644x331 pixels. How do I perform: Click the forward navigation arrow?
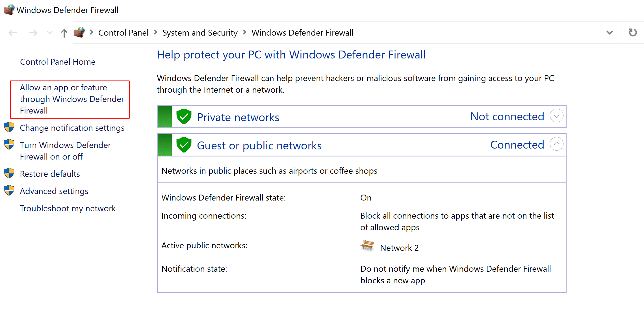(33, 33)
